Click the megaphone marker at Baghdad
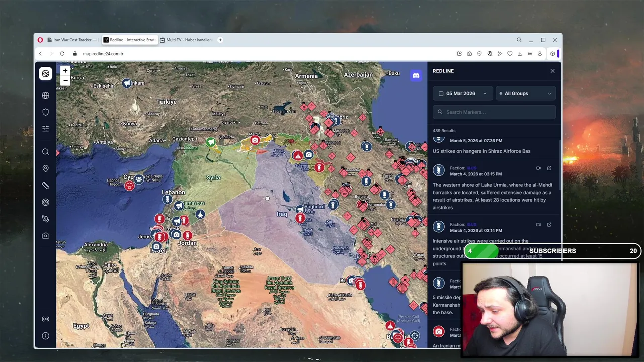 click(x=300, y=209)
